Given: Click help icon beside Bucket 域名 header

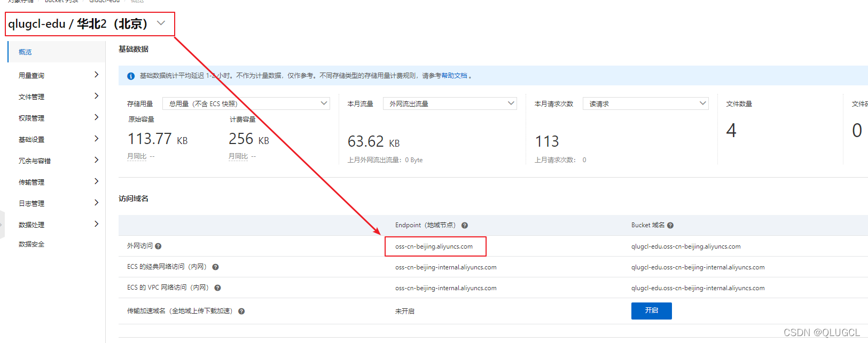Looking at the screenshot, I should pos(670,226).
